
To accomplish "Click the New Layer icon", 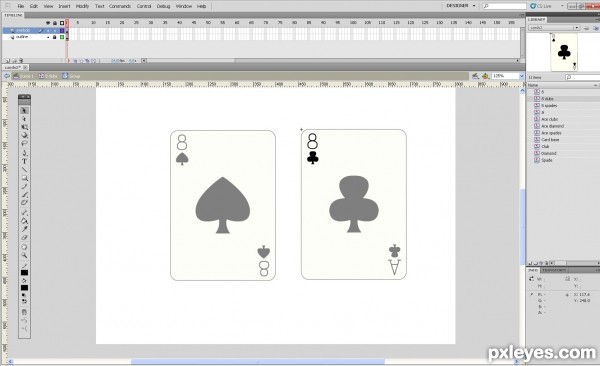I will coord(7,60).
